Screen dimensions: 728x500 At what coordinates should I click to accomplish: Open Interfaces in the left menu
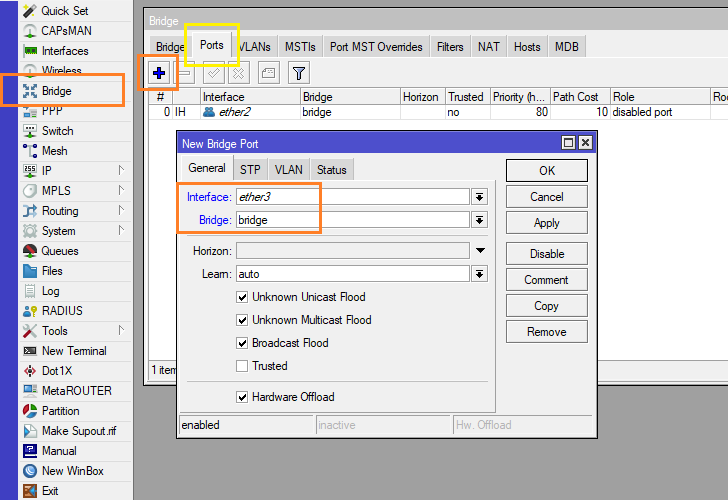click(x=64, y=51)
